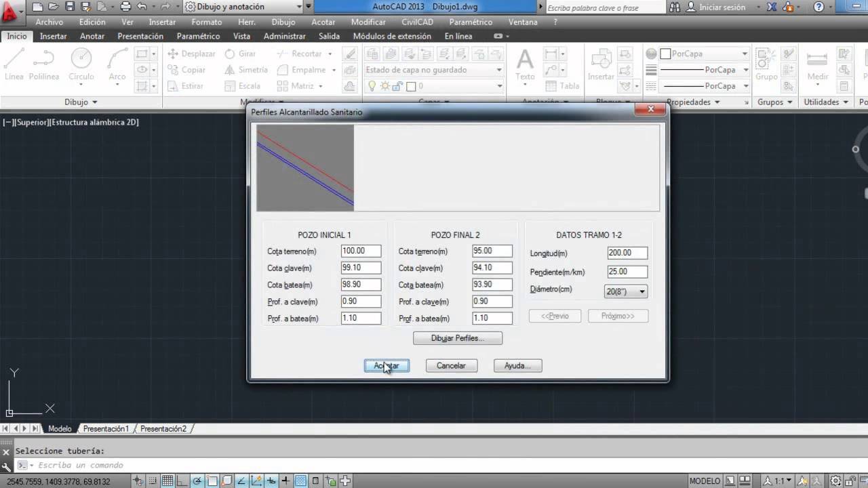Expand the Dibujo panel flyout
This screenshot has width=868, height=488.
[81, 102]
